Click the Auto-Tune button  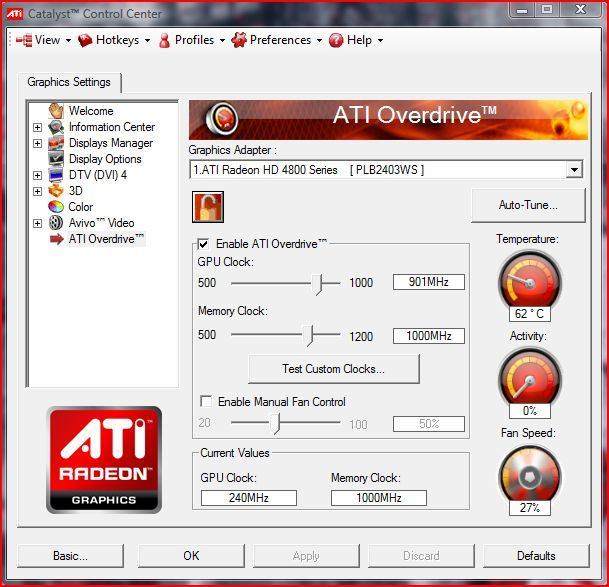(528, 205)
